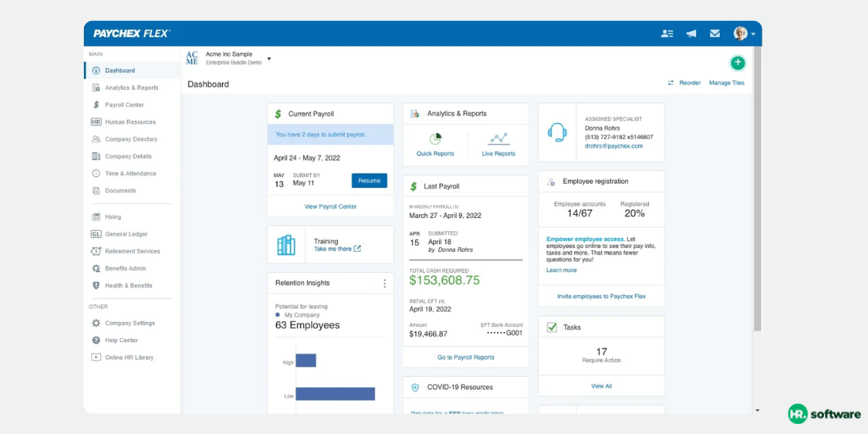
Task: Click the Dashboard sidebar icon
Action: point(96,70)
